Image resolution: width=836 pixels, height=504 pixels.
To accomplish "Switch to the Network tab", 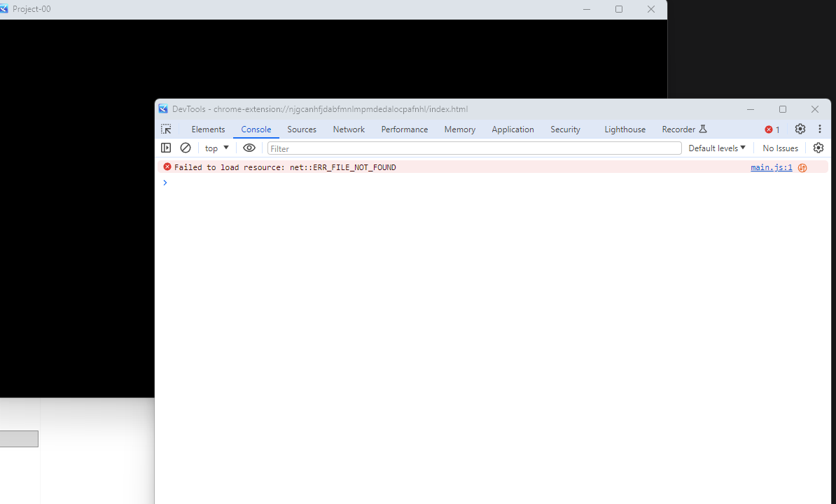I will coord(349,129).
